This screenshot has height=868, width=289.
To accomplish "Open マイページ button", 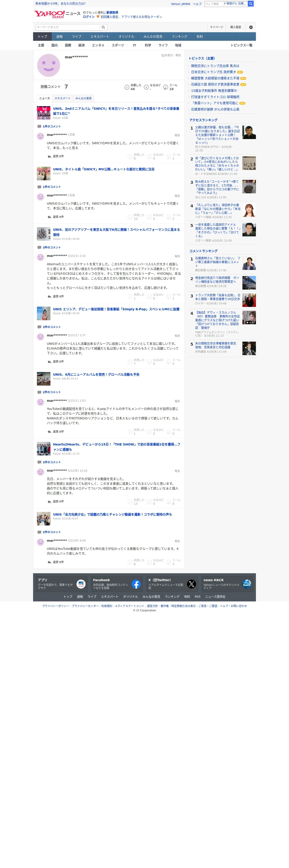I will pyautogui.click(x=216, y=27).
